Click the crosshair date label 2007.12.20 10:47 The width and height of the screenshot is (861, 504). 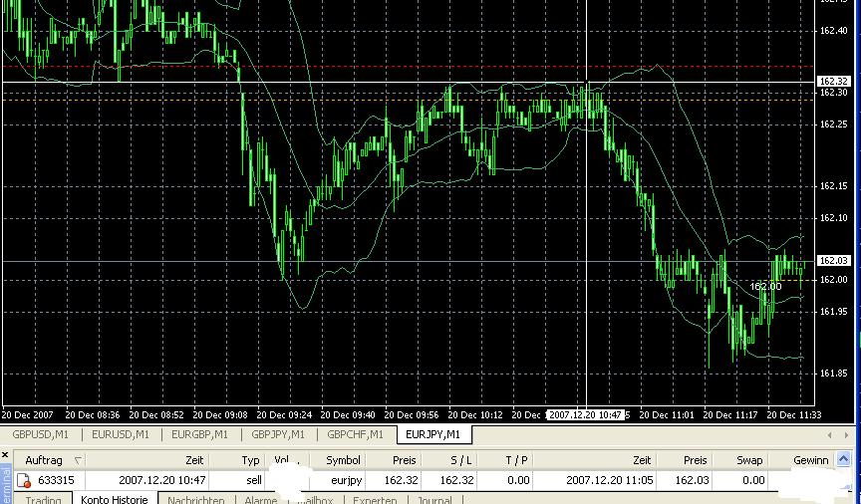(586, 415)
